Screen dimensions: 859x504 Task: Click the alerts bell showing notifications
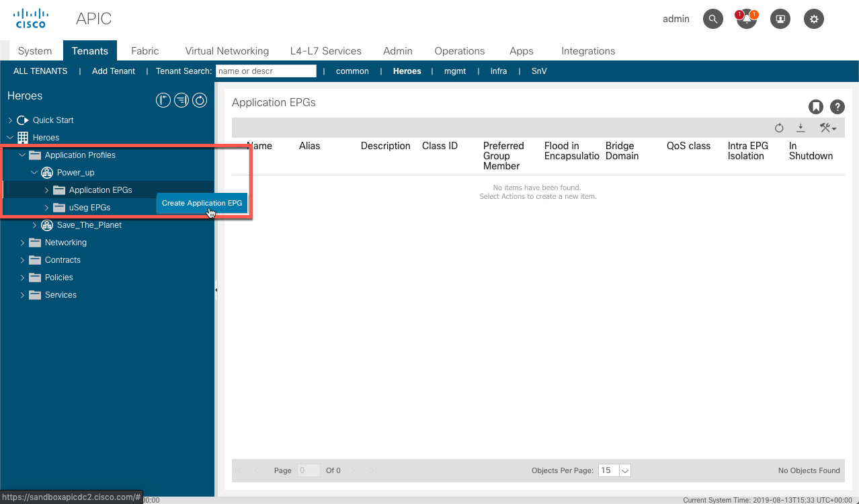pos(746,19)
